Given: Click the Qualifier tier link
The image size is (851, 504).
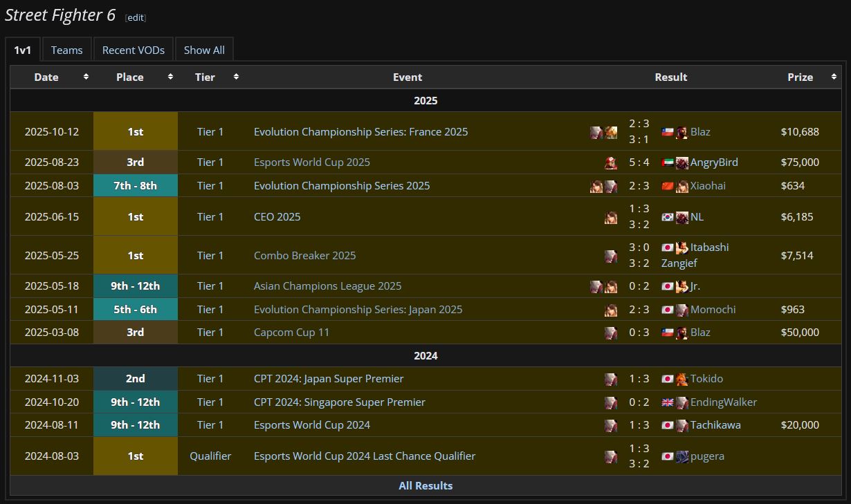Looking at the screenshot, I should [x=210, y=456].
